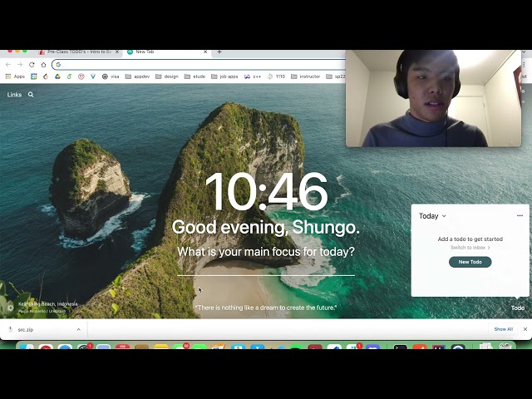Open the browser home page

click(x=43, y=65)
